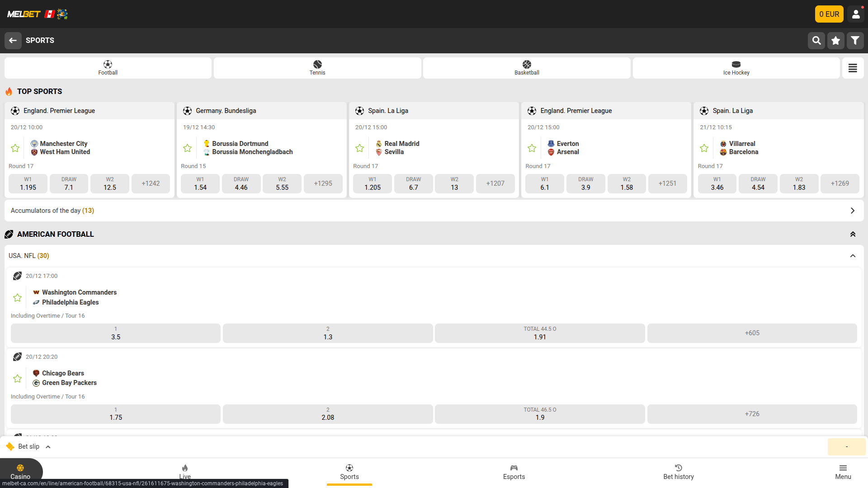Image resolution: width=868 pixels, height=488 pixels.
Task: Open the Sports bottom navigation tab
Action: tap(349, 472)
